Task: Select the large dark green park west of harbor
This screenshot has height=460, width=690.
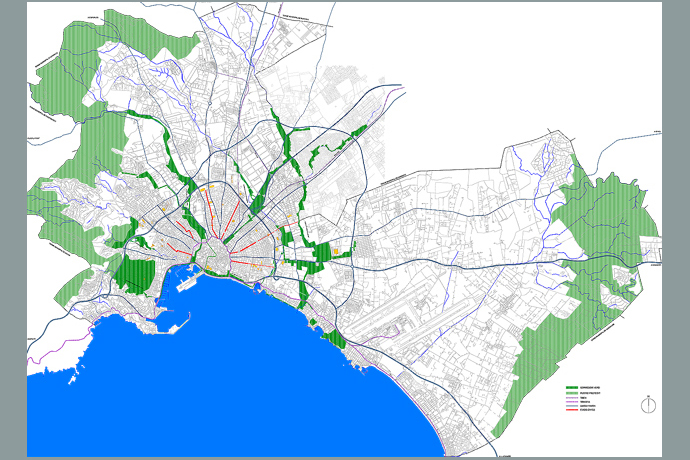Action: tap(138, 274)
